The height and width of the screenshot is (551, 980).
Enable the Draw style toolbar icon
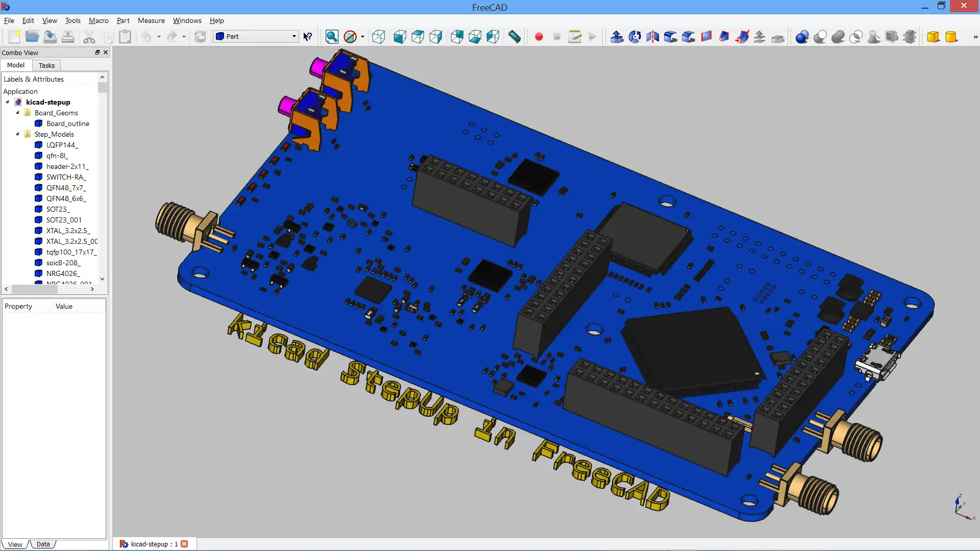pyautogui.click(x=349, y=36)
